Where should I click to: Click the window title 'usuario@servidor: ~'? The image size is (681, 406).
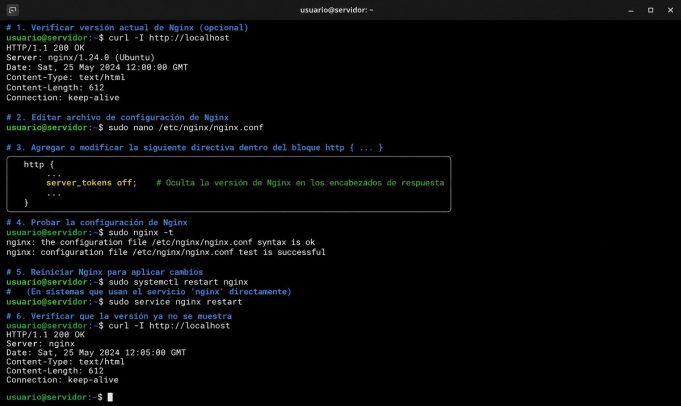coord(337,10)
